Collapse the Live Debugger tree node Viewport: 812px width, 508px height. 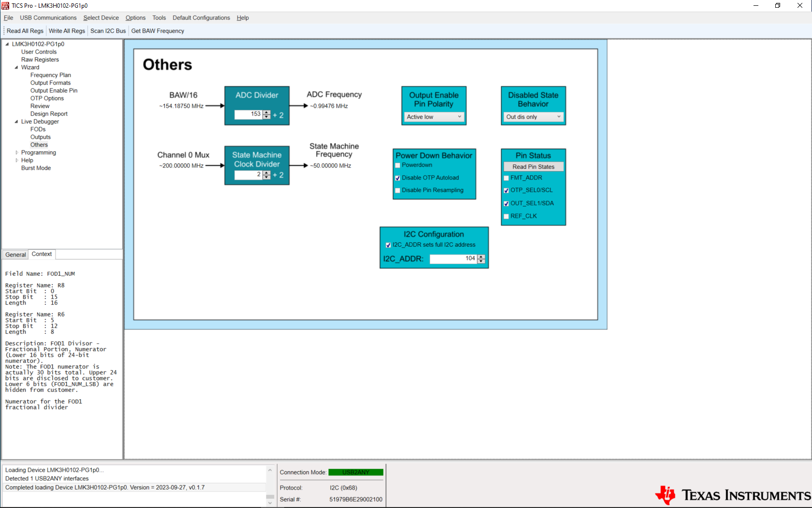(x=16, y=121)
